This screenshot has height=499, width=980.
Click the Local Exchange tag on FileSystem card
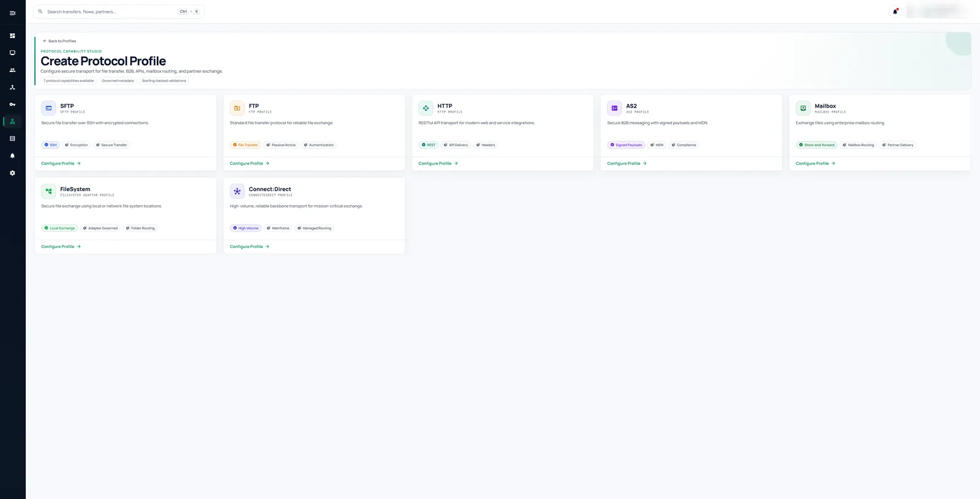coord(59,228)
